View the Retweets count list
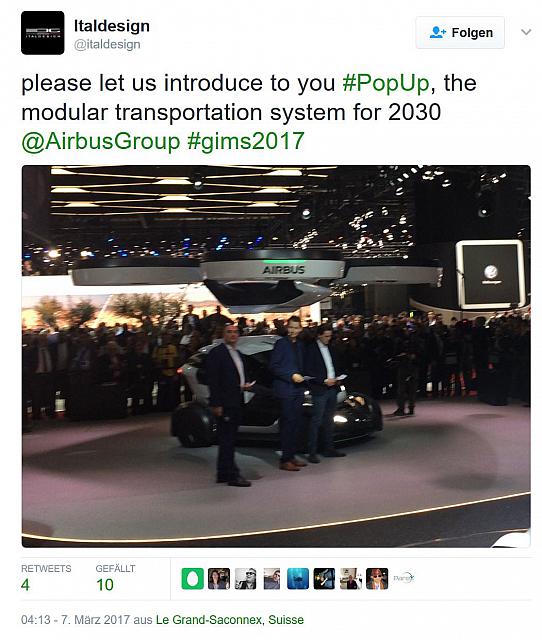 tap(46, 578)
